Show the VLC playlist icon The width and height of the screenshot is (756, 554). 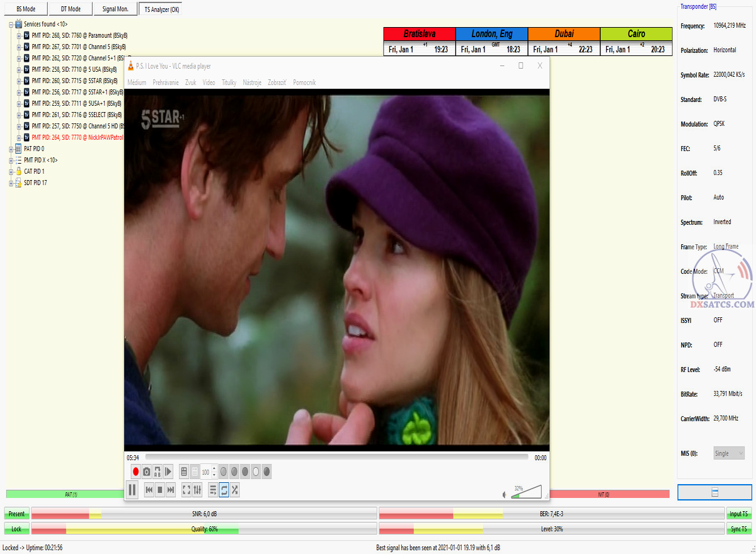[x=213, y=490]
